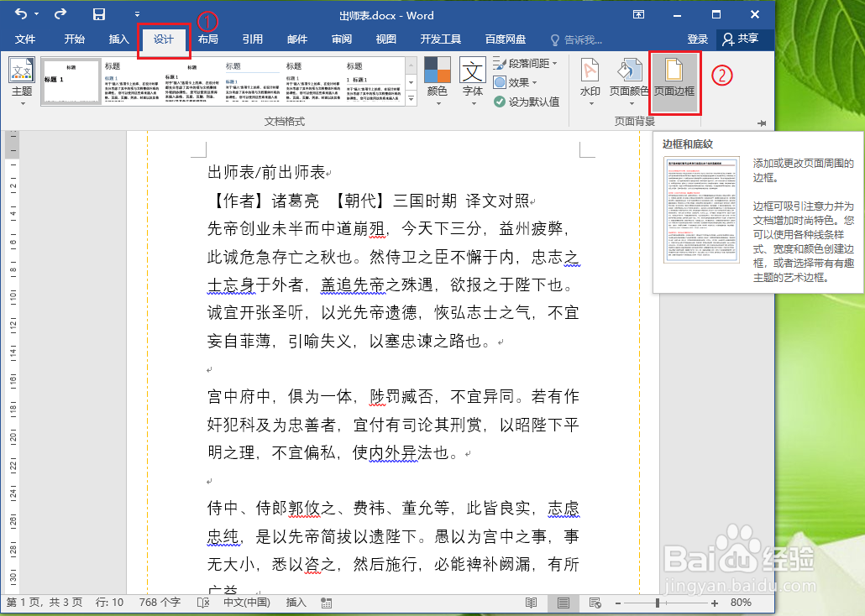Switch to Web版式视图 in status bar

595,602
